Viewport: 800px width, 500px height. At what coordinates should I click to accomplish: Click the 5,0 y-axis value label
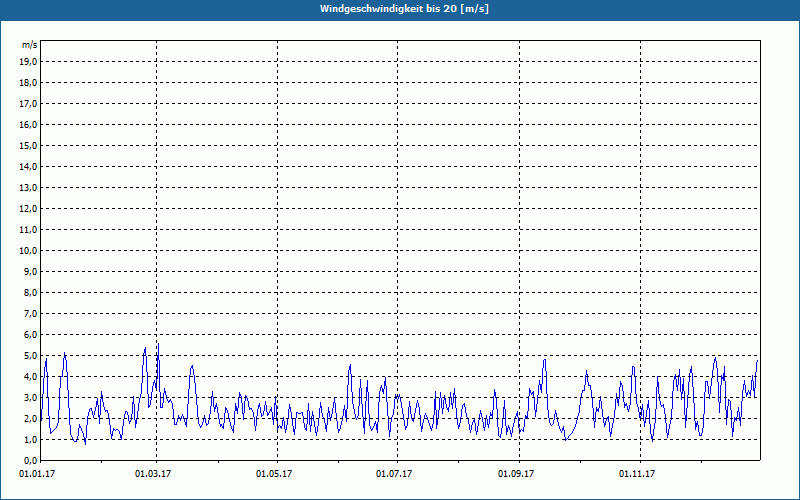(31, 356)
